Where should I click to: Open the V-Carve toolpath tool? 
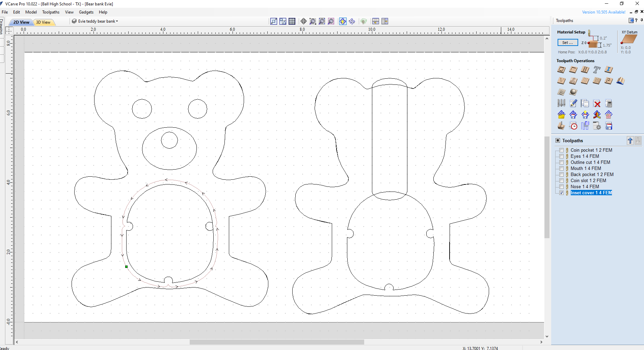561,81
